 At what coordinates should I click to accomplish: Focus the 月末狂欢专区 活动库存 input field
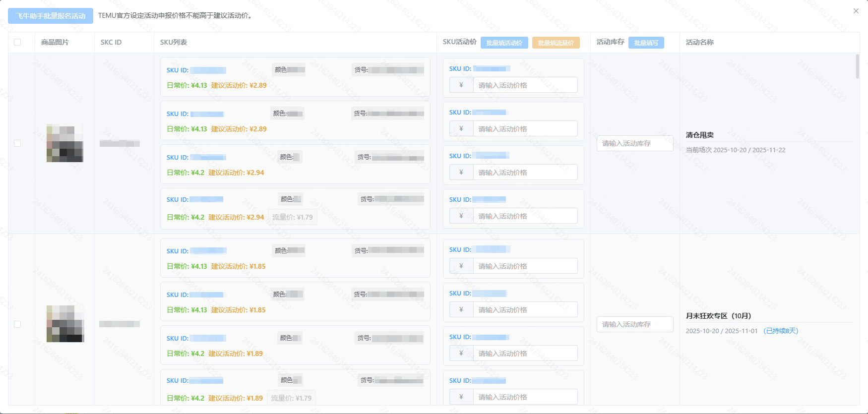coord(634,324)
